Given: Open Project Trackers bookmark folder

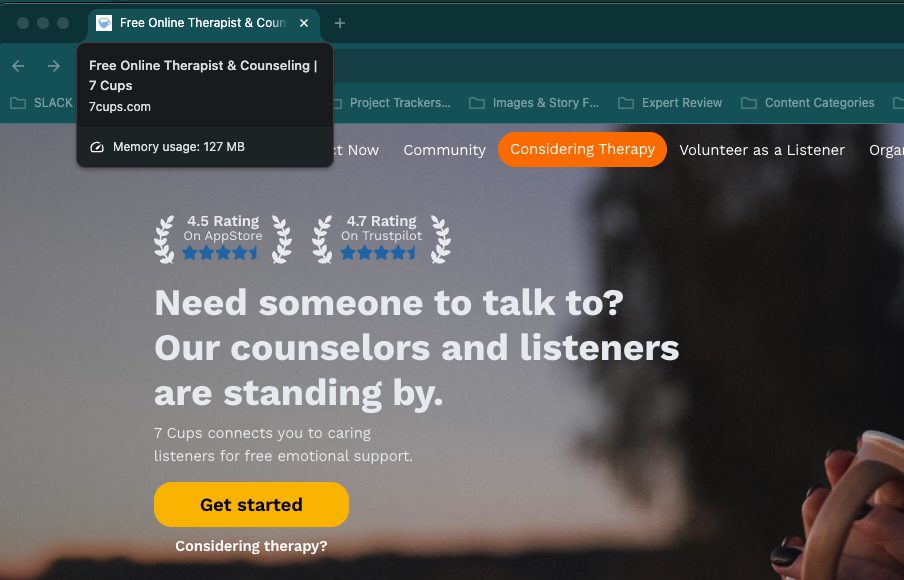Looking at the screenshot, I should pos(392,103).
